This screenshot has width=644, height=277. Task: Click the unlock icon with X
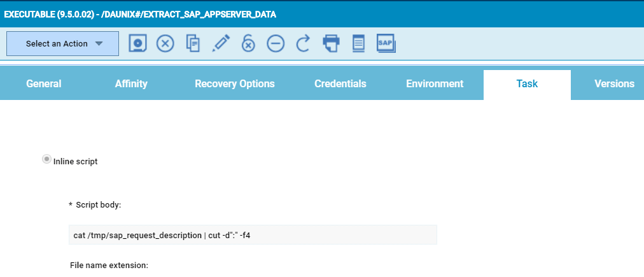click(x=248, y=43)
